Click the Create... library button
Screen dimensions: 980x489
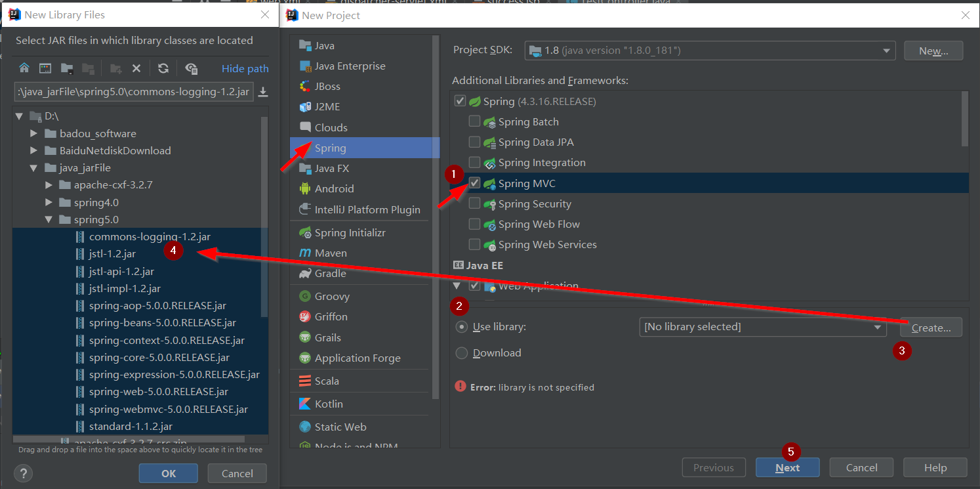(x=931, y=328)
